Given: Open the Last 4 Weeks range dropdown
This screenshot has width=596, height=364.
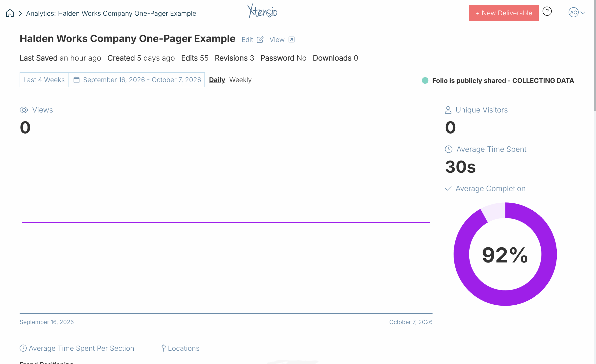Looking at the screenshot, I should (x=44, y=80).
